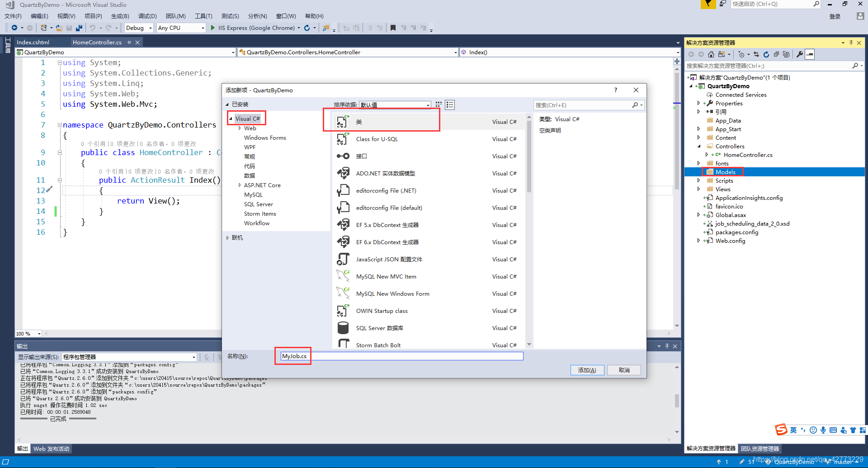868x468 pixels.
Task: Open the 生成(B) menu
Action: (120, 16)
